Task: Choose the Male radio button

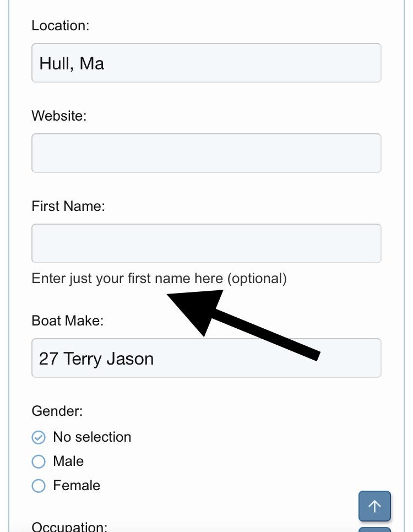Action: tap(39, 462)
